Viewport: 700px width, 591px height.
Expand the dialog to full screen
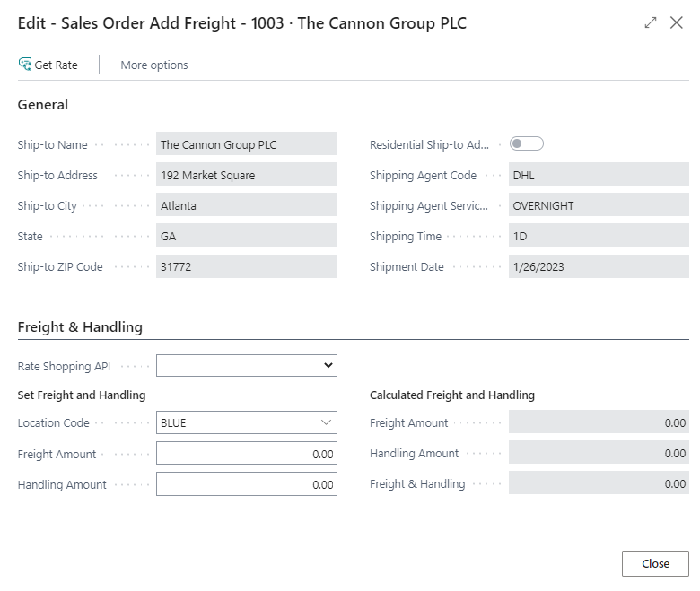[x=651, y=23]
